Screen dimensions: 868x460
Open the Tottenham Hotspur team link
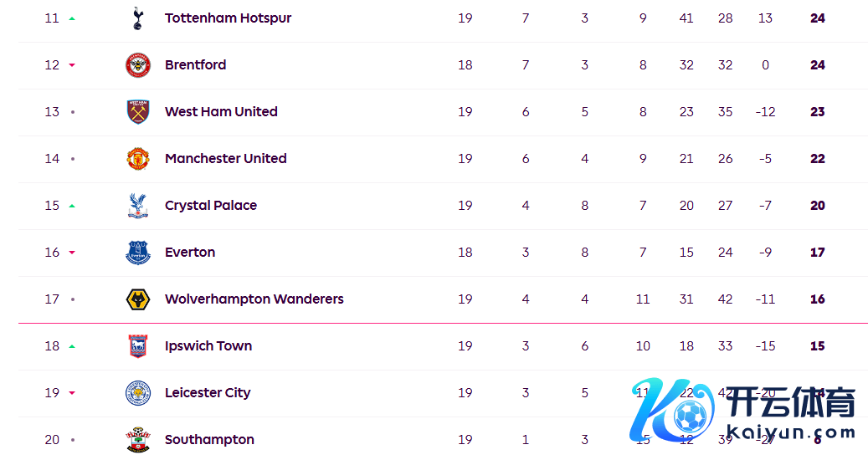[228, 18]
